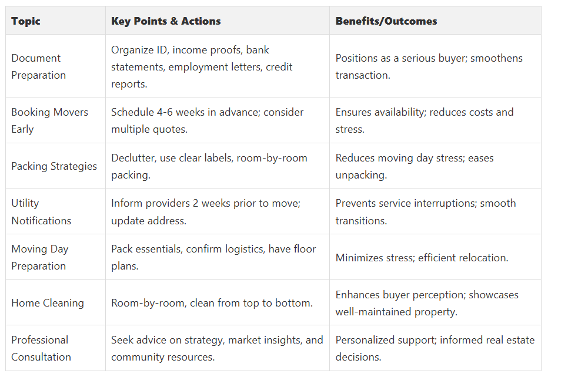Select the Utility Notifications topic cell
Screen dimensions: 588x377
(41, 211)
